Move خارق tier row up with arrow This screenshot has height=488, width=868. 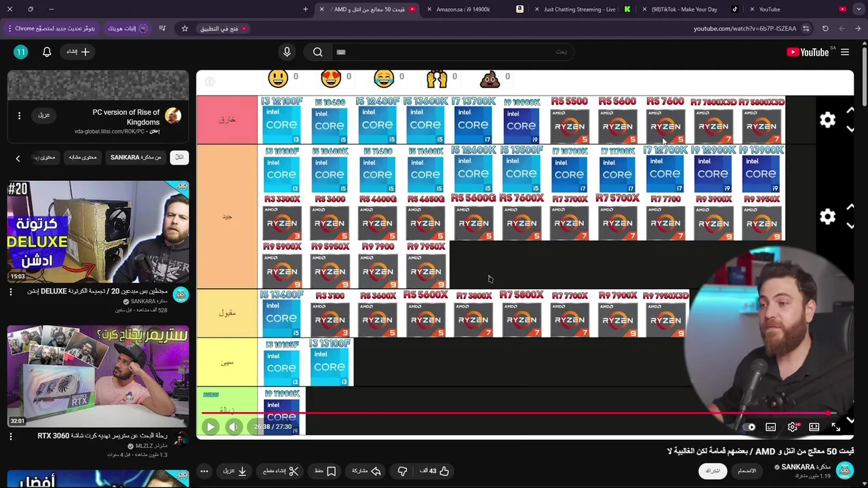pyautogui.click(x=850, y=110)
